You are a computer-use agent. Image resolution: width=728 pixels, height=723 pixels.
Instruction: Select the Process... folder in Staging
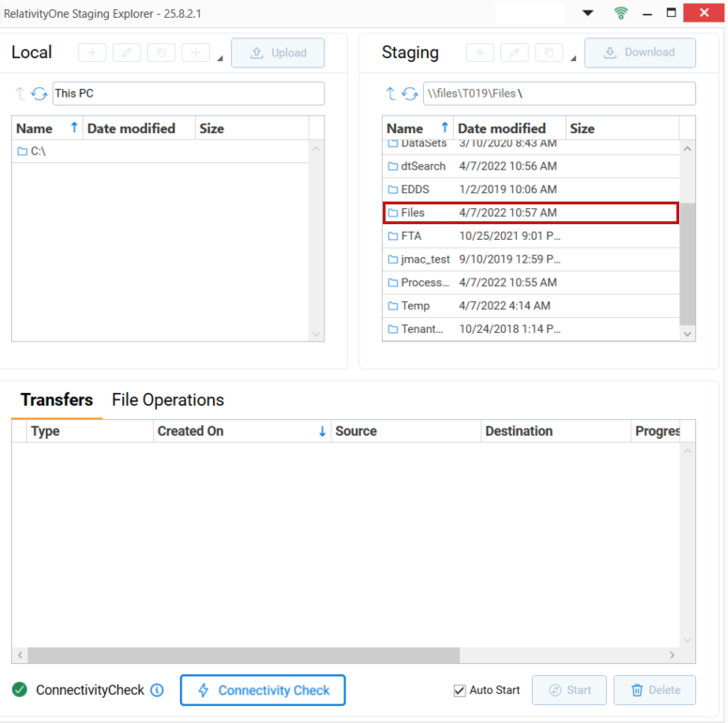tap(531, 282)
